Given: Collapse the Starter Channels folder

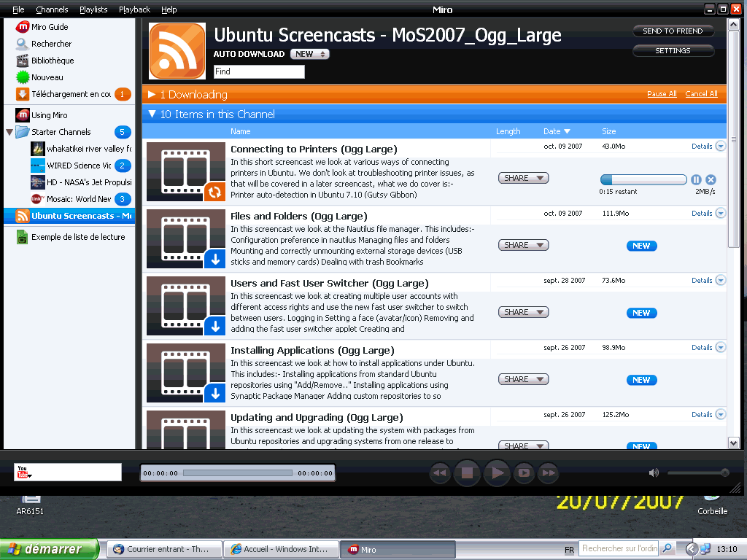Looking at the screenshot, I should point(9,132).
